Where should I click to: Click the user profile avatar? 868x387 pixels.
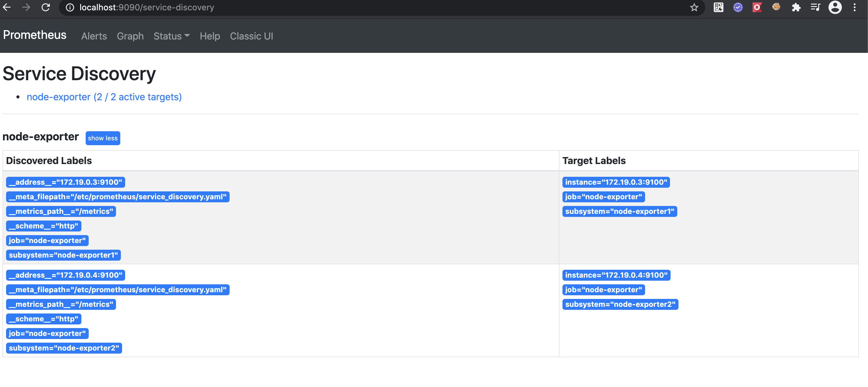point(835,7)
